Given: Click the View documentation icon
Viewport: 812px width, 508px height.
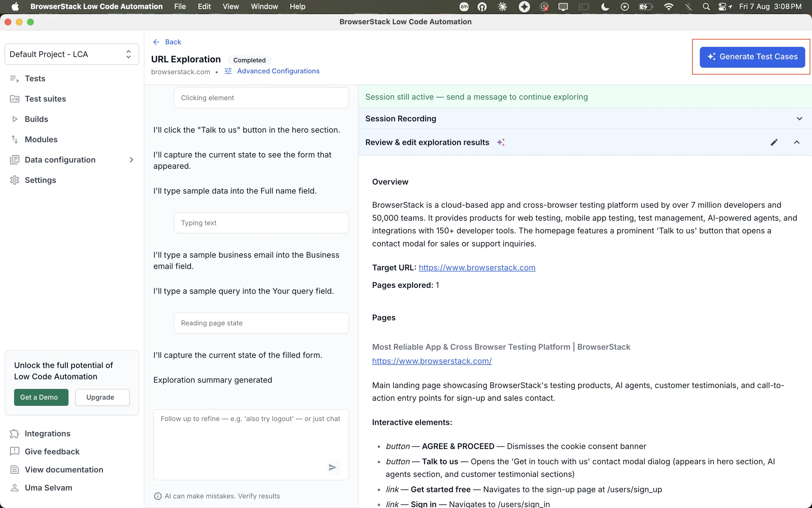Looking at the screenshot, I should coord(14,470).
